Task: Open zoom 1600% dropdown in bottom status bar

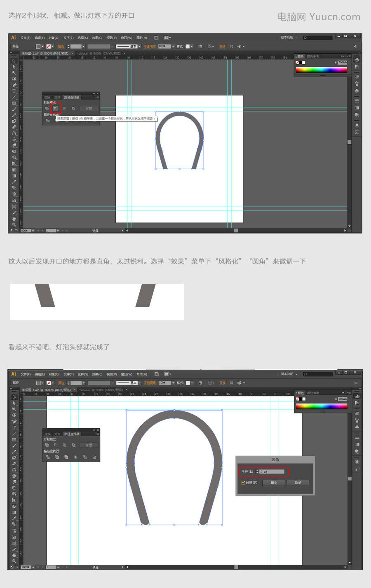Action: point(33,567)
